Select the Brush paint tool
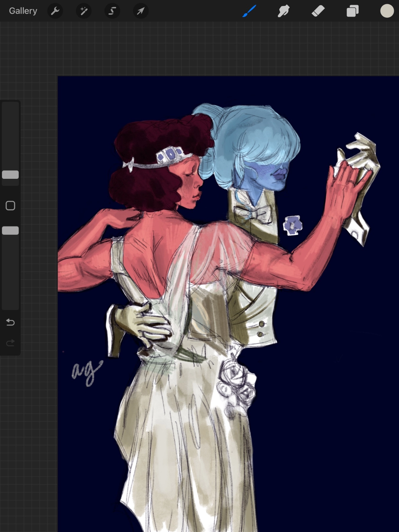399x532 pixels. [x=249, y=11]
